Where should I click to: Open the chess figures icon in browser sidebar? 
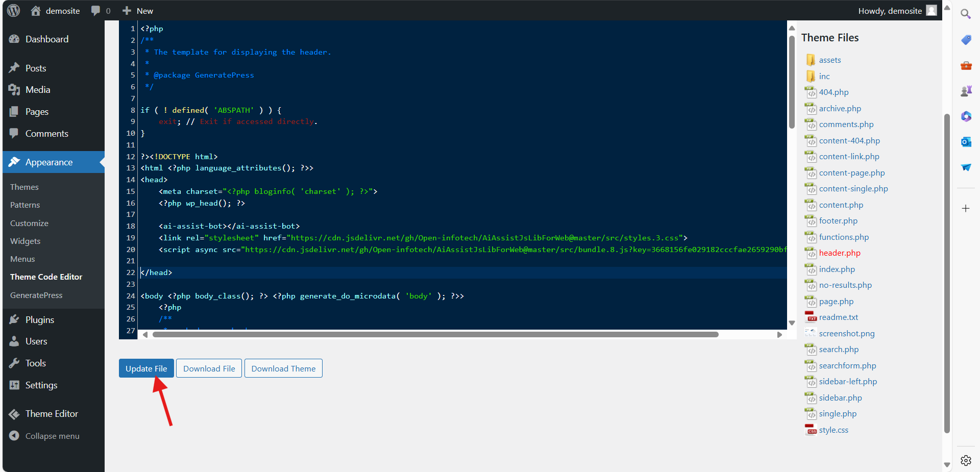[966, 91]
